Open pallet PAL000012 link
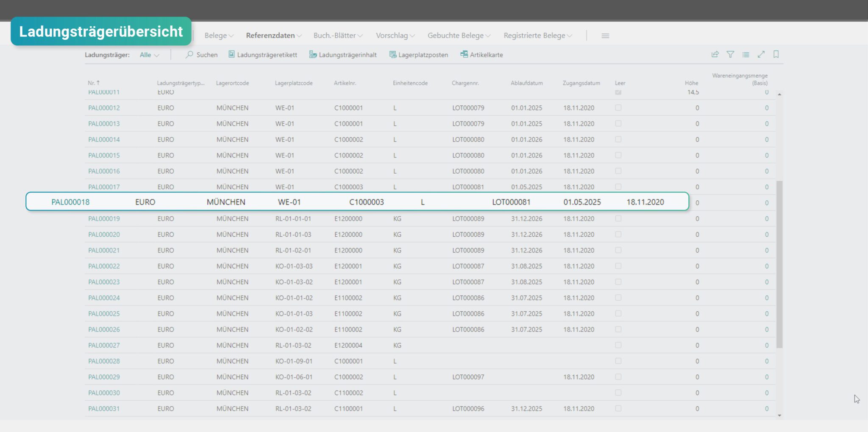The height and width of the screenshot is (432, 868). [x=104, y=108]
